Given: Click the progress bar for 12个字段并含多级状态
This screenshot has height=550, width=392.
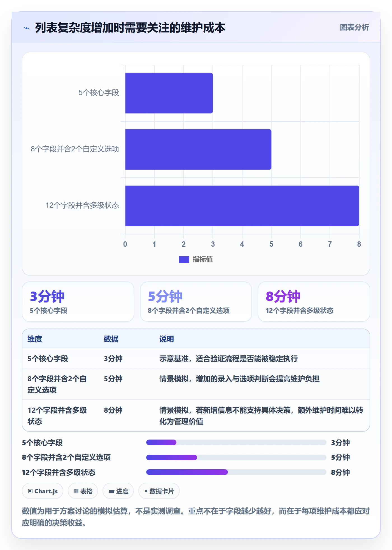Looking at the screenshot, I should tap(236, 472).
